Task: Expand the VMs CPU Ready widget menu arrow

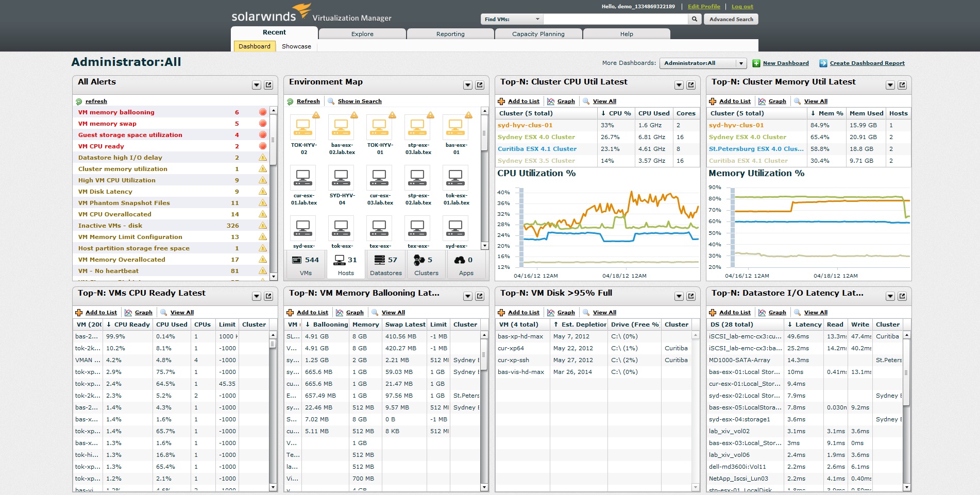Action: (x=257, y=296)
